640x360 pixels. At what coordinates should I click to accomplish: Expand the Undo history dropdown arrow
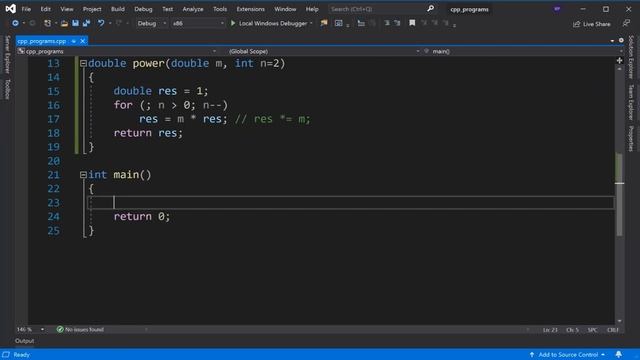pyautogui.click(x=110, y=24)
